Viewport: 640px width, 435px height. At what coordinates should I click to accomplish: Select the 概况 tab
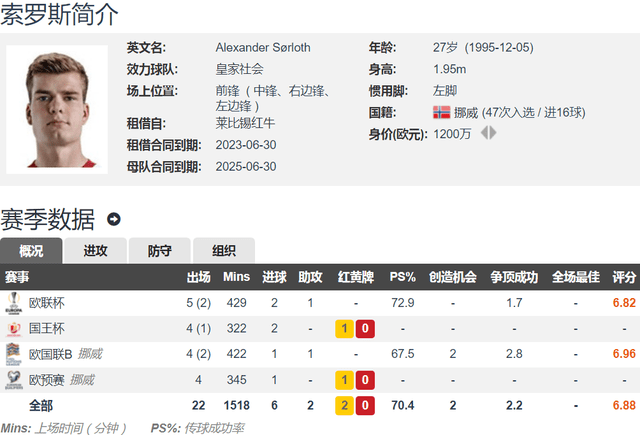[31, 251]
